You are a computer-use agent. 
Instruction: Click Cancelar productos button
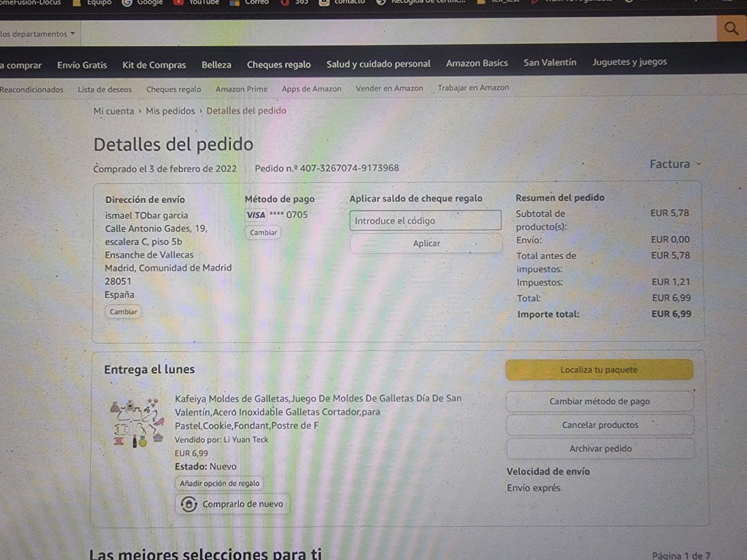[600, 425]
